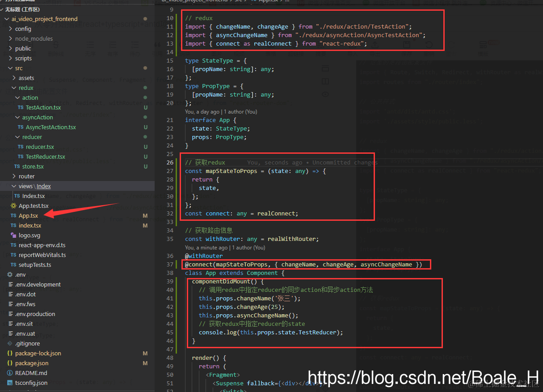Collapse the redux folder chevron
This screenshot has width=543, height=392.
[14, 88]
